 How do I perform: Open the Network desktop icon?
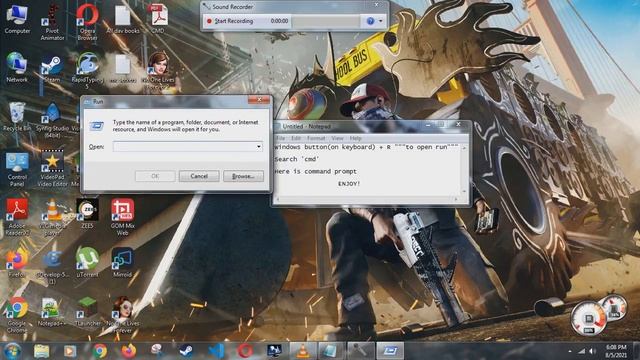pos(17,67)
